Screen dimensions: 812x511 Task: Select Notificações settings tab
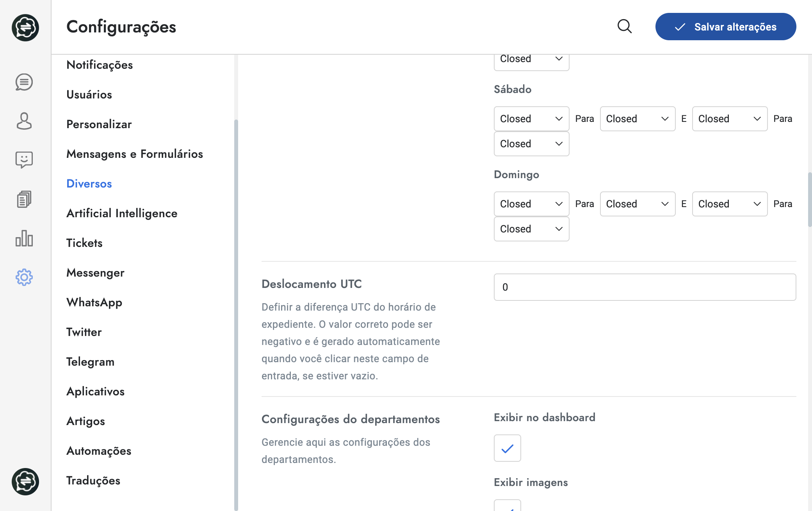click(x=100, y=65)
